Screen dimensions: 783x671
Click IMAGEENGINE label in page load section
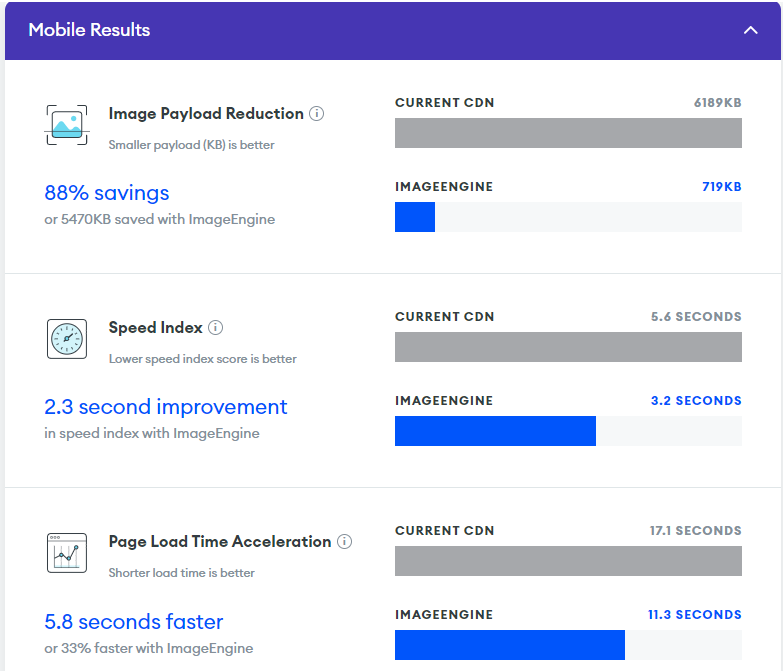444,615
